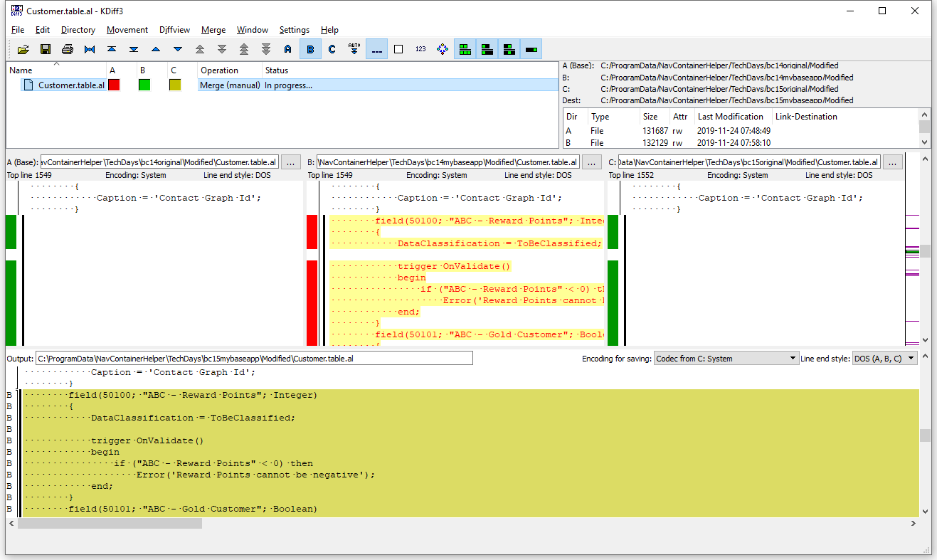
Task: Open the Help menu
Action: coord(329,30)
